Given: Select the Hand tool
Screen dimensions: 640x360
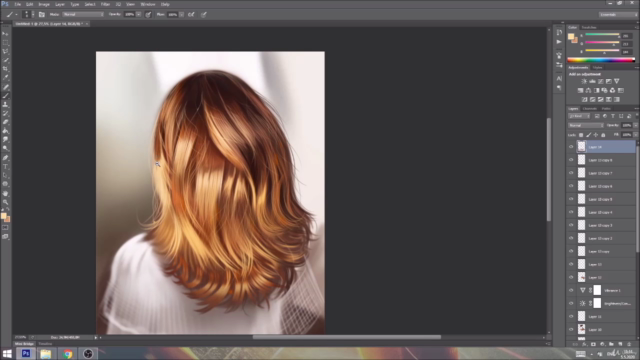Looking at the screenshot, I should (5, 193).
